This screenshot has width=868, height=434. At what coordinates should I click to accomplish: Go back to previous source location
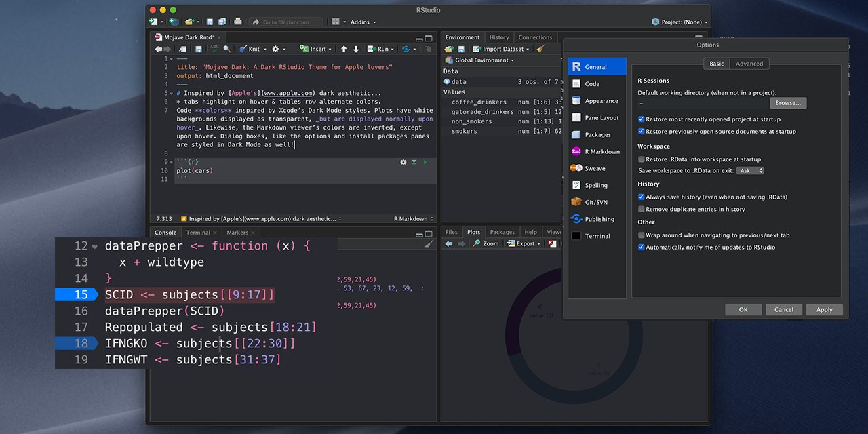[x=158, y=49]
